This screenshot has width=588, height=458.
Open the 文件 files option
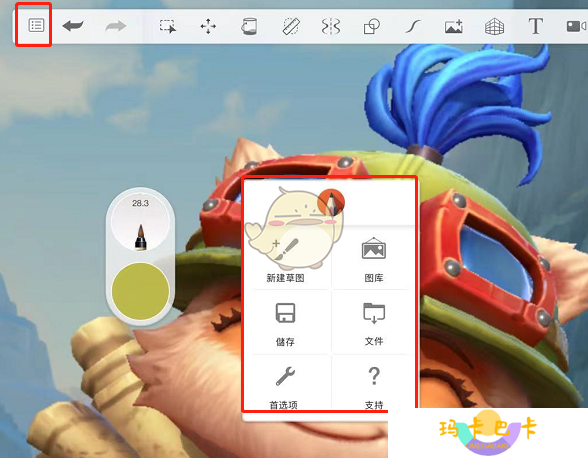tap(374, 324)
